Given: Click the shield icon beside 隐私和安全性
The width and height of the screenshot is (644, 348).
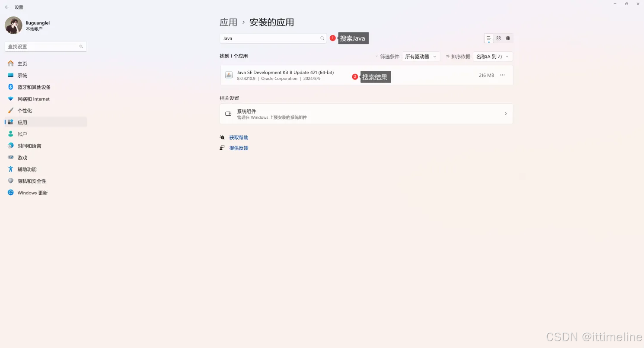Looking at the screenshot, I should point(11,181).
